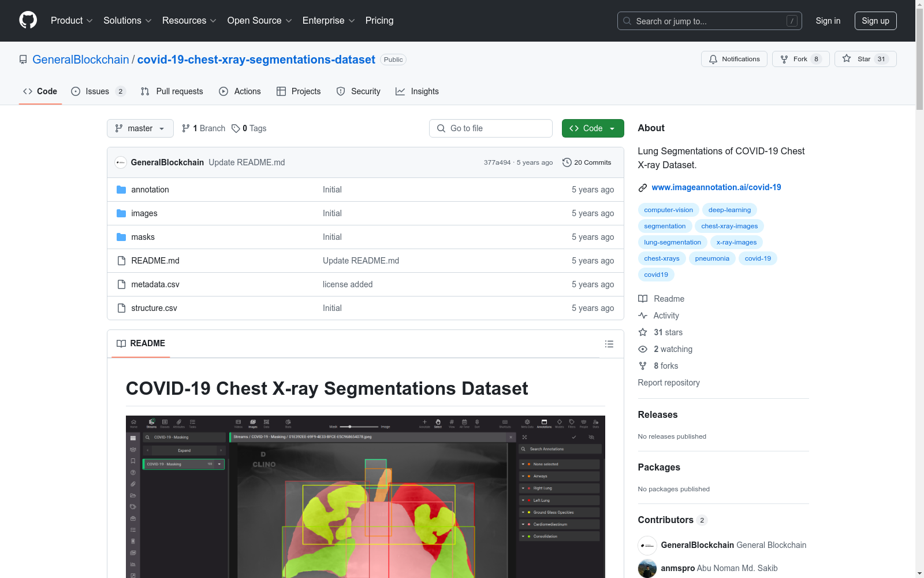Viewport: 924px width, 578px height.
Task: Open the GeneralBlockchain owner link
Action: [x=81, y=60]
